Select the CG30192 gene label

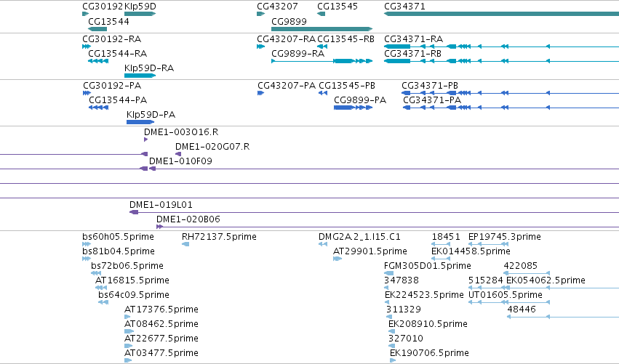[103, 7]
